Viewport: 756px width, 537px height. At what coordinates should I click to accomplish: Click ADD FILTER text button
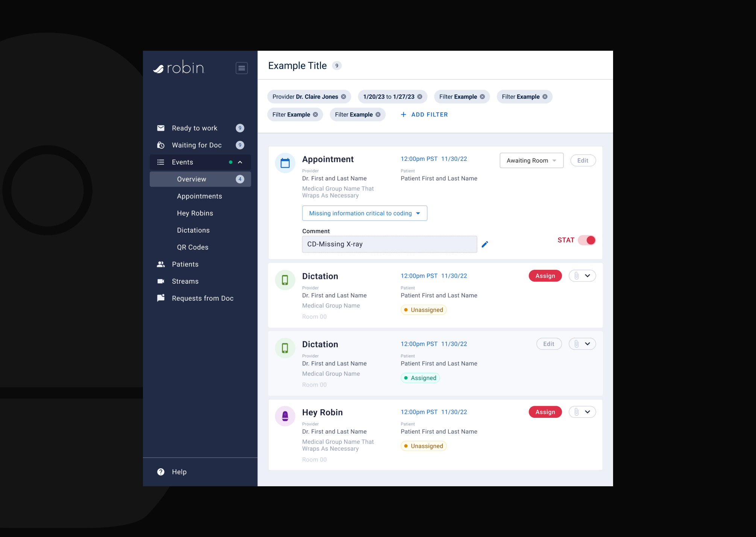point(430,115)
